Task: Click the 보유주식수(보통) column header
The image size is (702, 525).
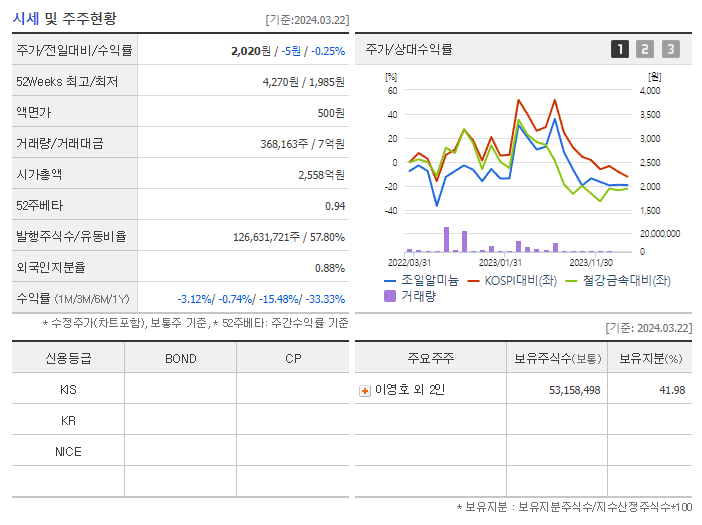Action: 557,358
